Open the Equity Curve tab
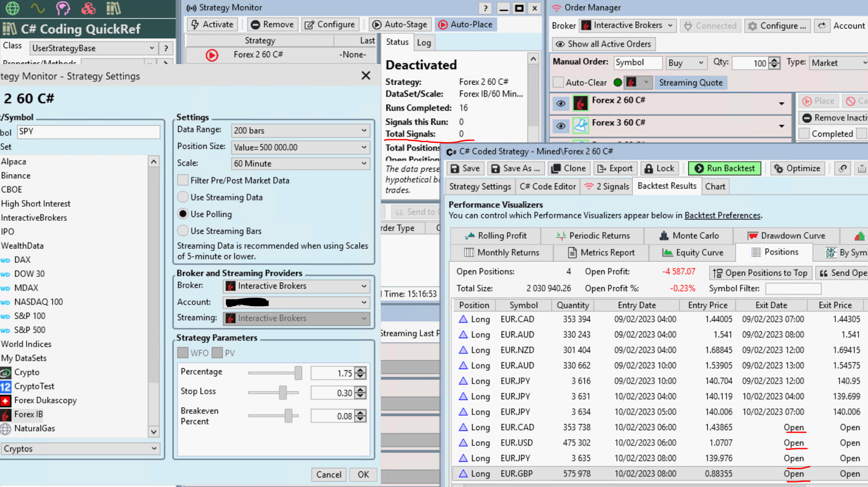 (x=692, y=253)
